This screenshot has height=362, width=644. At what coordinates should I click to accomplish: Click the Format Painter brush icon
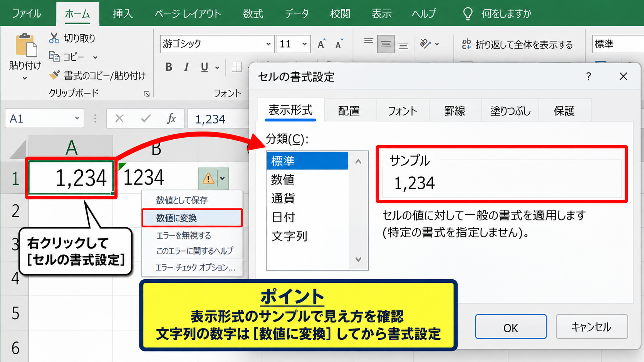55,75
